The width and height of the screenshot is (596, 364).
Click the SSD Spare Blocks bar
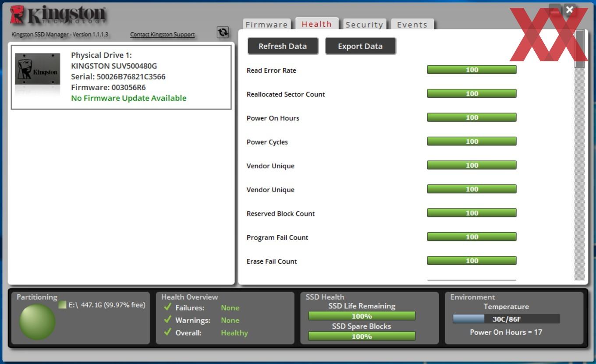(x=362, y=336)
